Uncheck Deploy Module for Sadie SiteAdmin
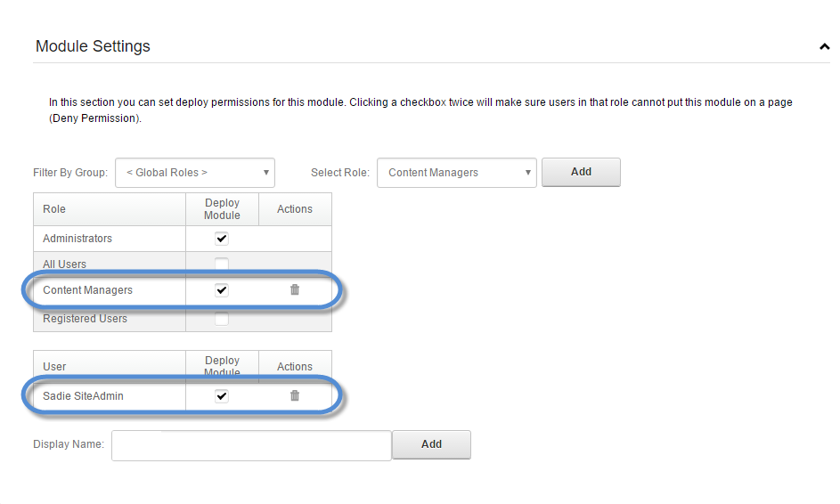Screen dimensions: 840x504 (222, 396)
